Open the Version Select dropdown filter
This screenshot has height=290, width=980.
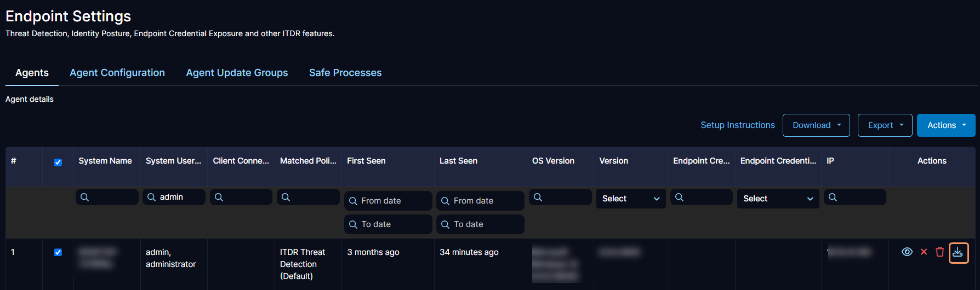coord(630,199)
